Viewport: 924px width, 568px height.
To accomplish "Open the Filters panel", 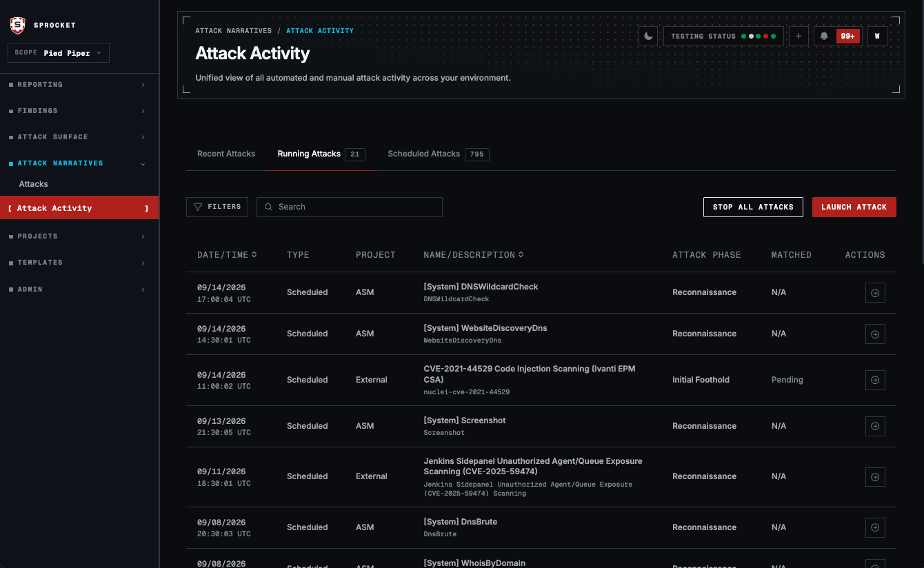I will coord(217,207).
